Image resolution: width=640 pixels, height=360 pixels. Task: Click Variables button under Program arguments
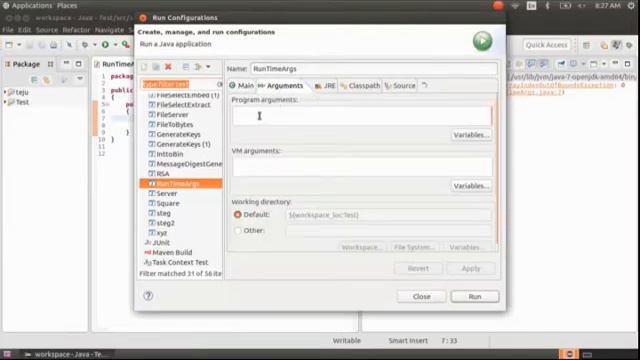(471, 135)
